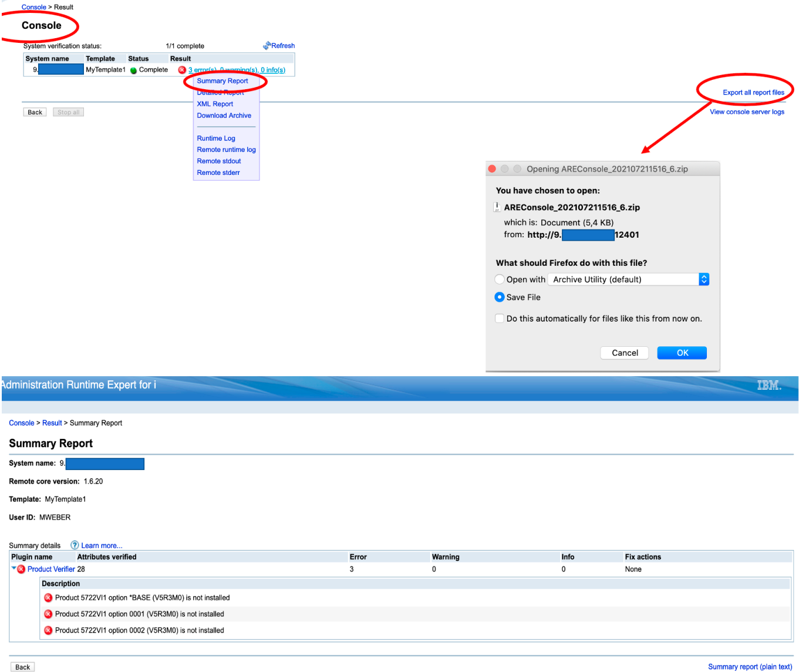Click Console breadcrumb in Summary Report page

tap(22, 423)
